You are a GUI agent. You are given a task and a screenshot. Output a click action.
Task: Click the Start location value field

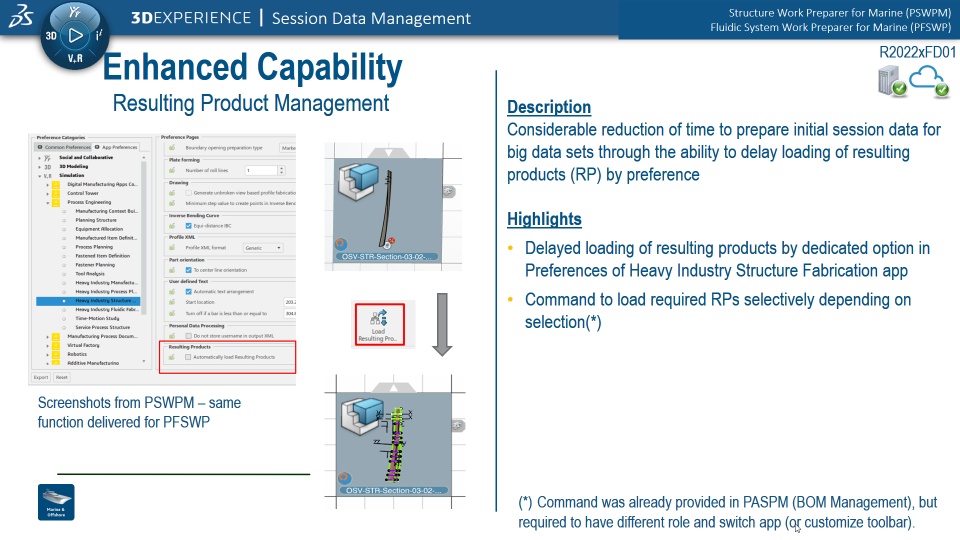[x=290, y=302]
